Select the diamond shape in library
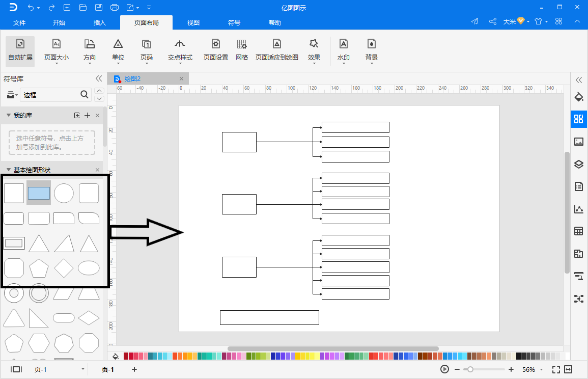The height and width of the screenshot is (379, 588). (64, 268)
